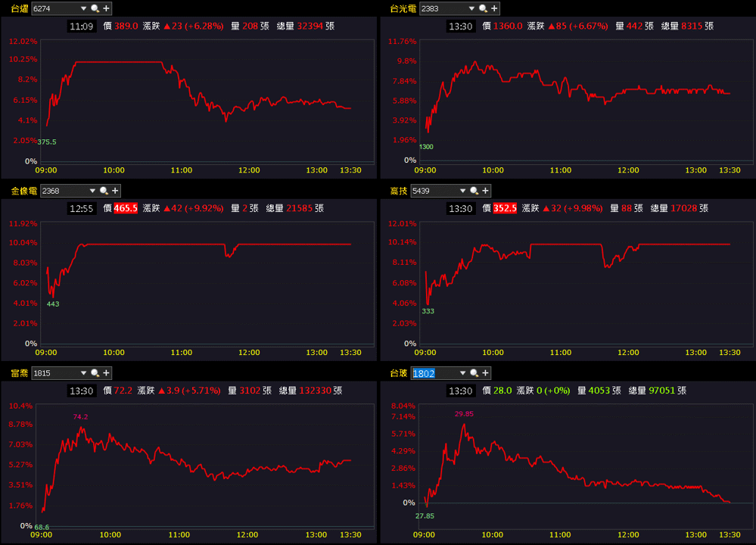Click the magnifier icon beside 5439

tap(474, 191)
